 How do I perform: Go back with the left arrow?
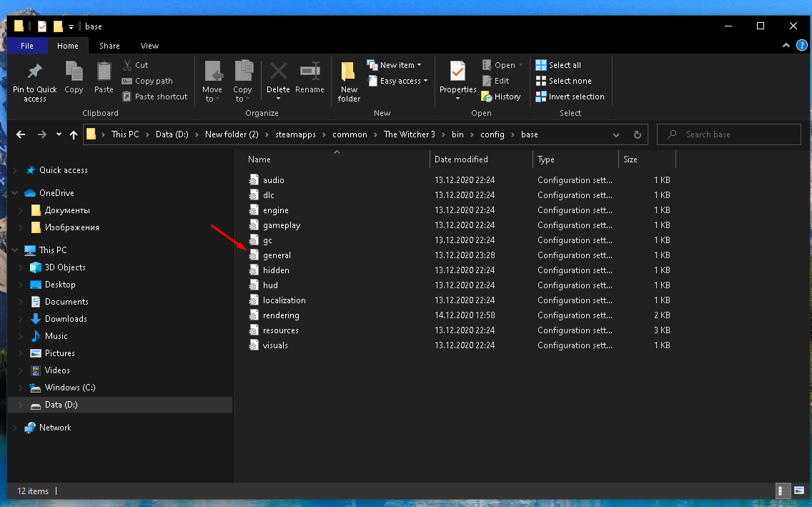[x=21, y=134]
